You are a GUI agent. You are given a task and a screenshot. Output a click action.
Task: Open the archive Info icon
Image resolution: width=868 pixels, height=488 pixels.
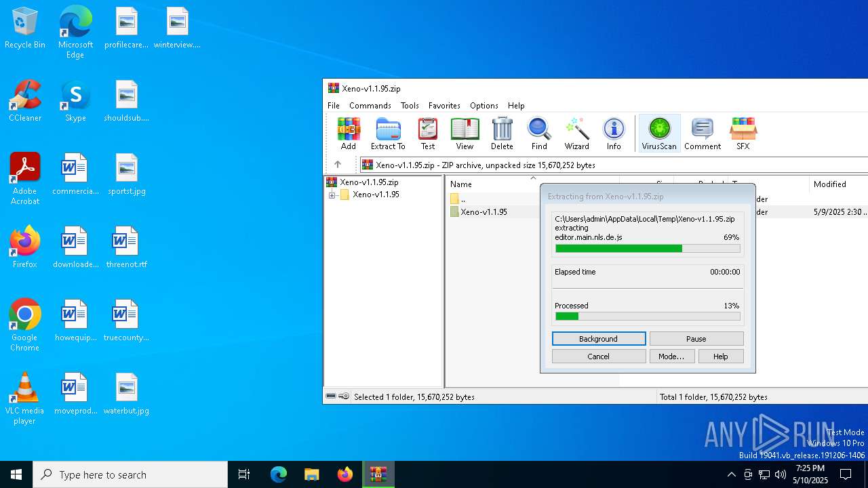pyautogui.click(x=614, y=133)
